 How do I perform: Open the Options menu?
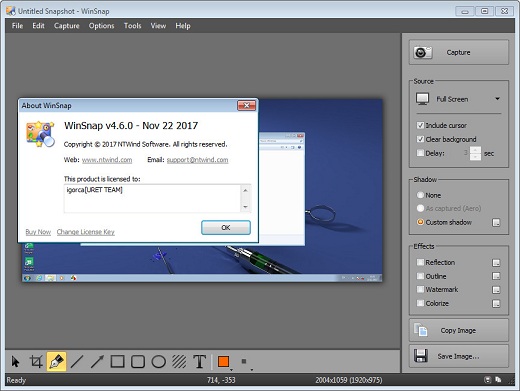click(101, 26)
